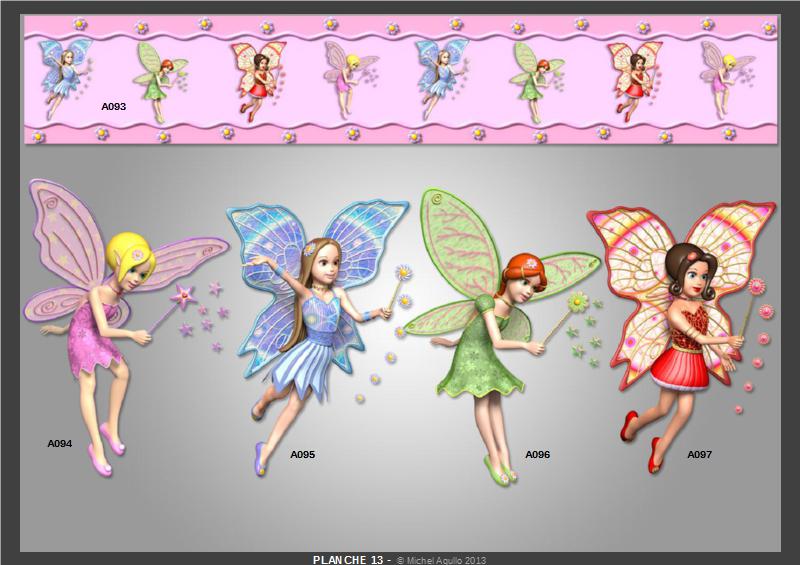Click the pink star wand tip of blonde fairy
Viewport: 800px width, 565px height.
click(x=184, y=294)
